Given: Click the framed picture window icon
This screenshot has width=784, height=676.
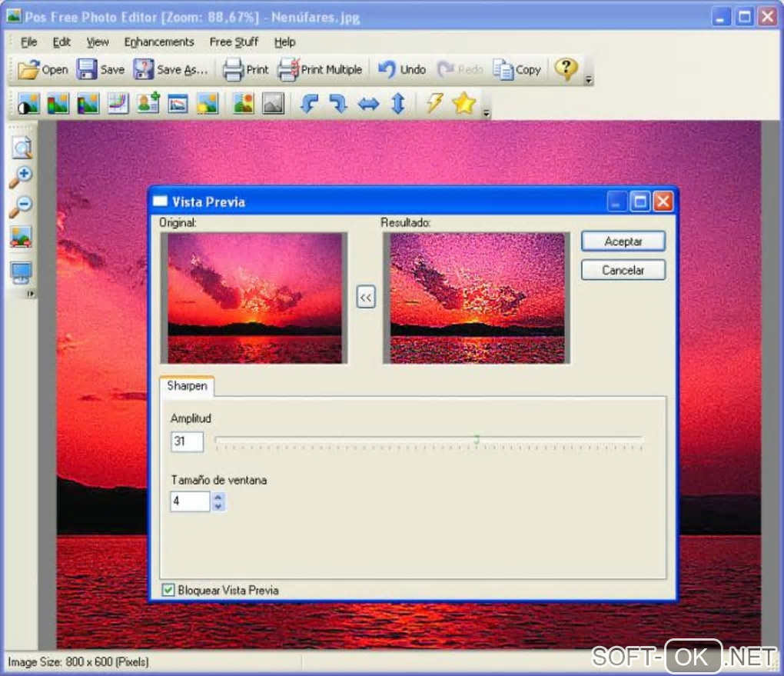Looking at the screenshot, I should point(178,104).
